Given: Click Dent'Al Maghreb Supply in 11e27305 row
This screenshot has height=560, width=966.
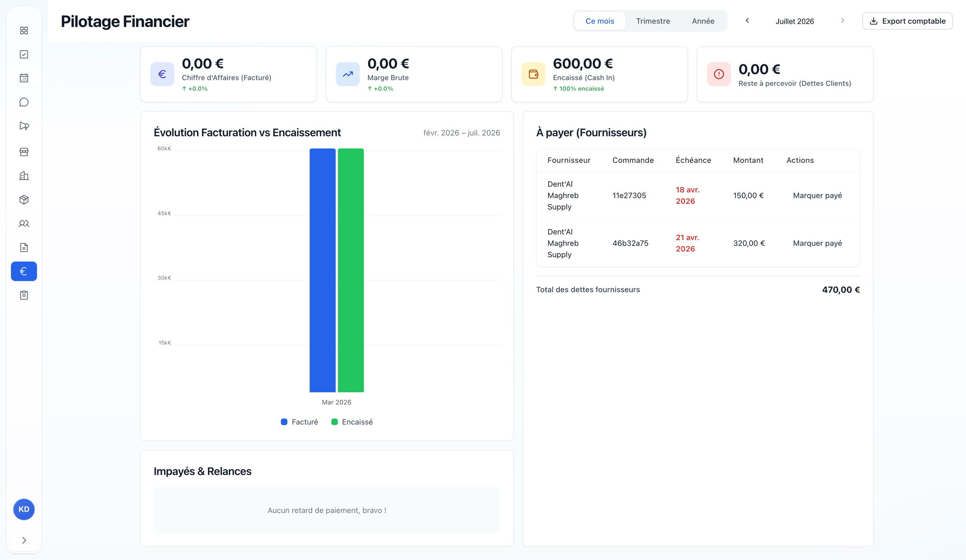Looking at the screenshot, I should [563, 196].
